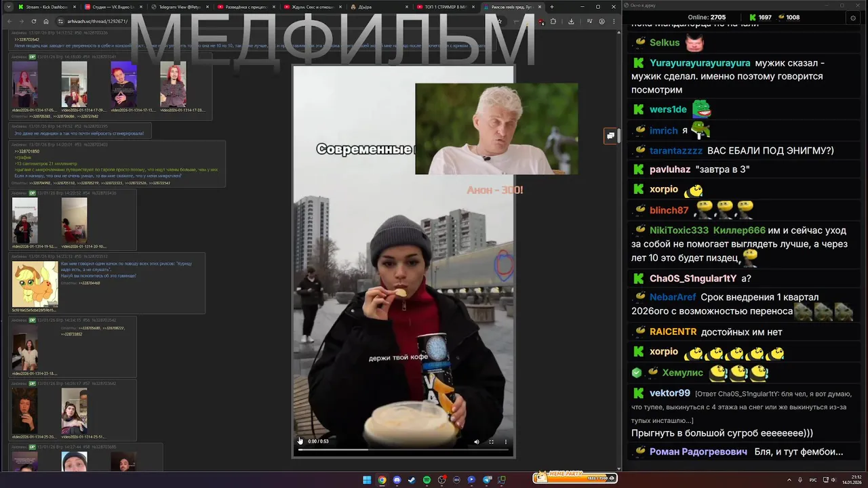The image size is (868, 488).
Task: Reload the arhivach thread page
Action: (x=34, y=21)
